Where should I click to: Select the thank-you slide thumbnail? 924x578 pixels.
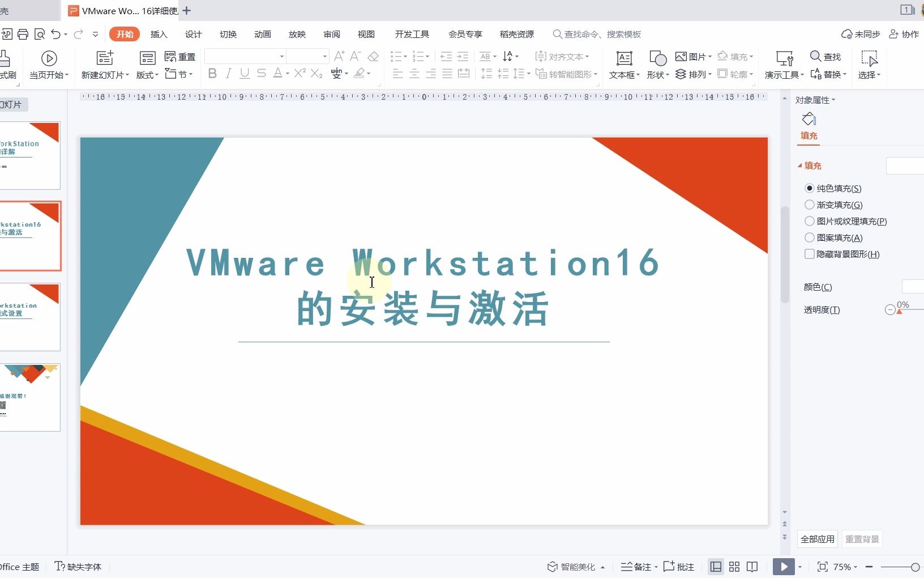(30, 397)
